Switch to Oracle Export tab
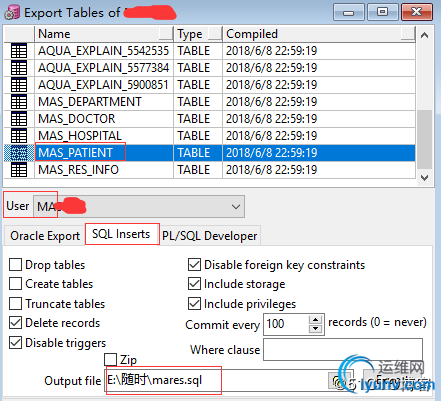This screenshot has height=401, width=441. (x=45, y=236)
